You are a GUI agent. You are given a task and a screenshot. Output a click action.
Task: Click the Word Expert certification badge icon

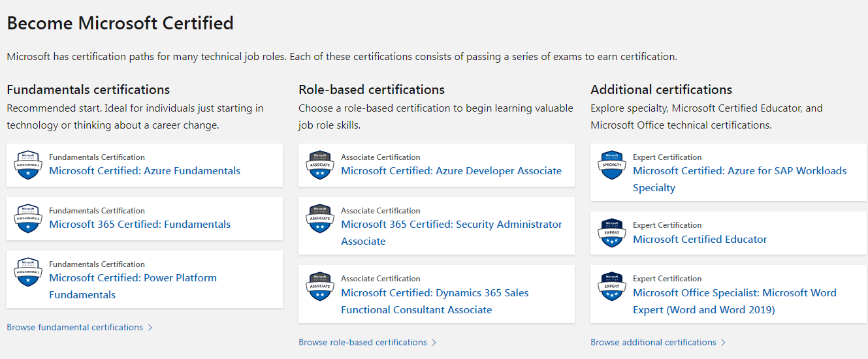pyautogui.click(x=612, y=287)
